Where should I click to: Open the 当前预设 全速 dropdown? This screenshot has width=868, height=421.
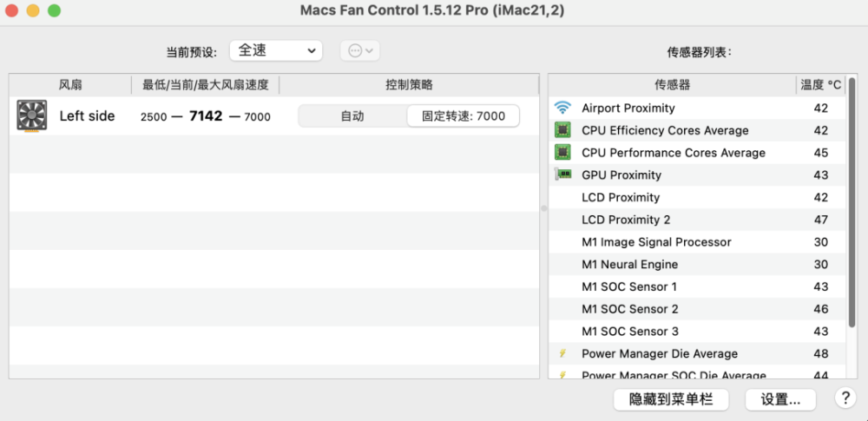click(275, 50)
